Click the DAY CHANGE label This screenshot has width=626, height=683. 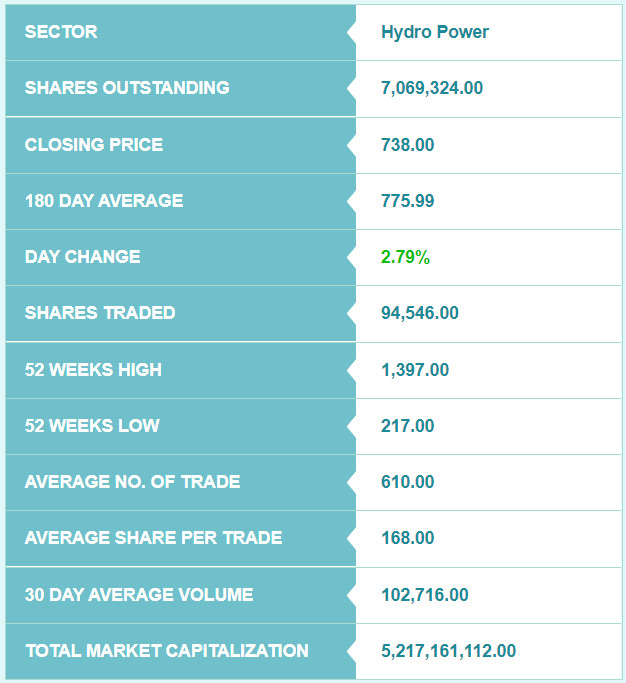(83, 257)
